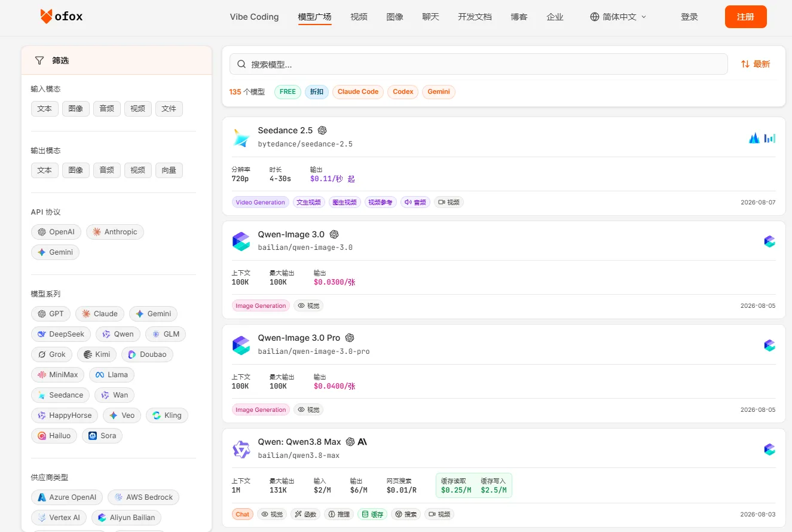Click the Qwen-Image 3.0 Pro model logo

point(241,345)
